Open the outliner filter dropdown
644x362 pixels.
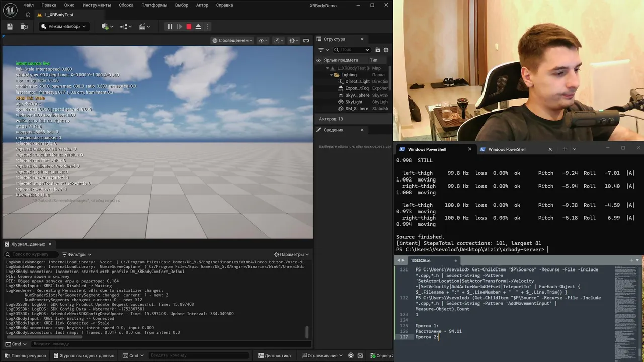(x=324, y=50)
